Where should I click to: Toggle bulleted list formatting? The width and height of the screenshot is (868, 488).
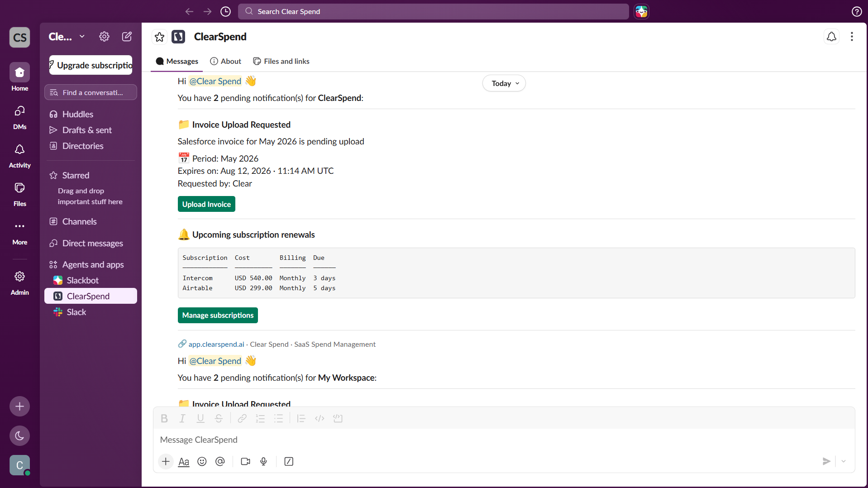[278, 418]
